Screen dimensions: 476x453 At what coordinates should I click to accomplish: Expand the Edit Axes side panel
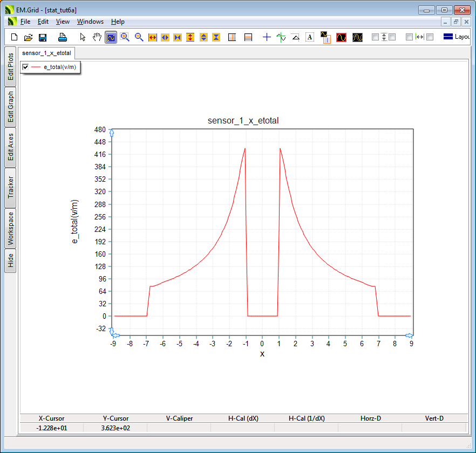pyautogui.click(x=10, y=147)
